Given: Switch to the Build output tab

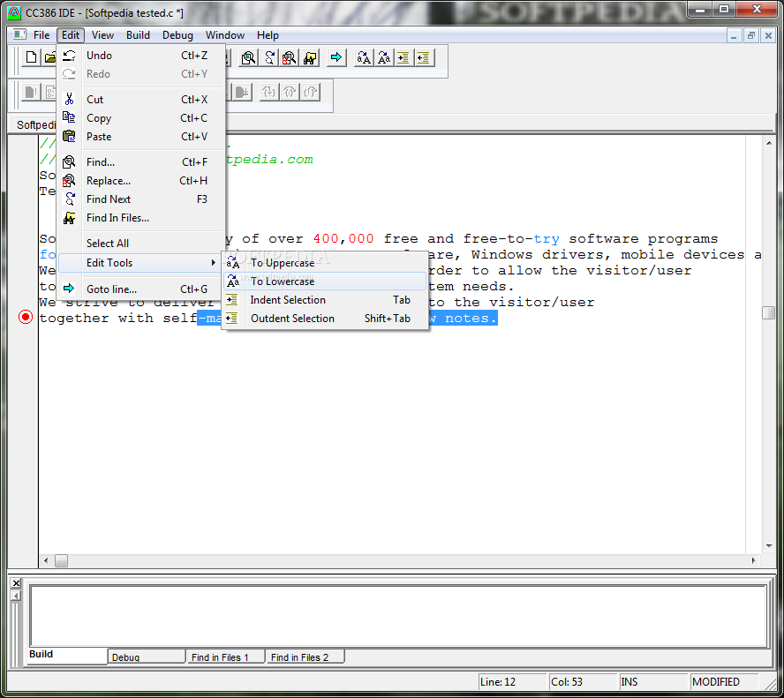Looking at the screenshot, I should (x=67, y=655).
